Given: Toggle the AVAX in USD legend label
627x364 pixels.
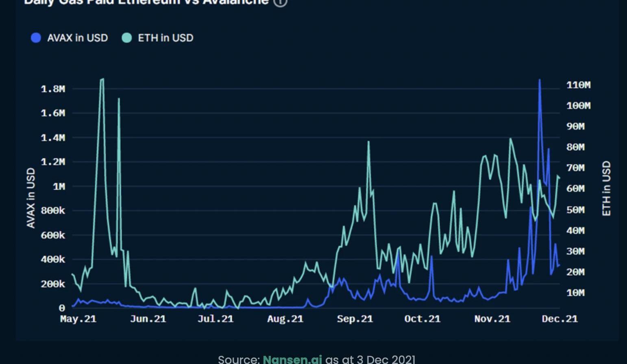Looking at the screenshot, I should (x=77, y=38).
